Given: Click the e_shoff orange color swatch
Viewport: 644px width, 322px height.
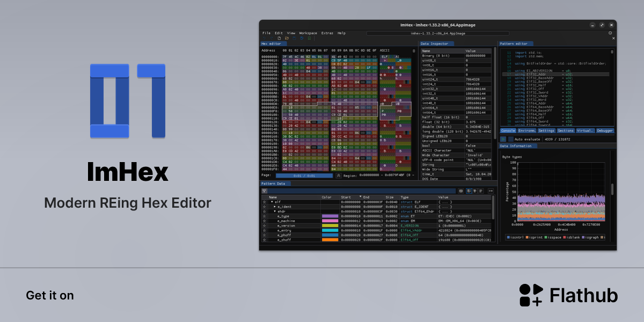Looking at the screenshot, I should click(330, 240).
